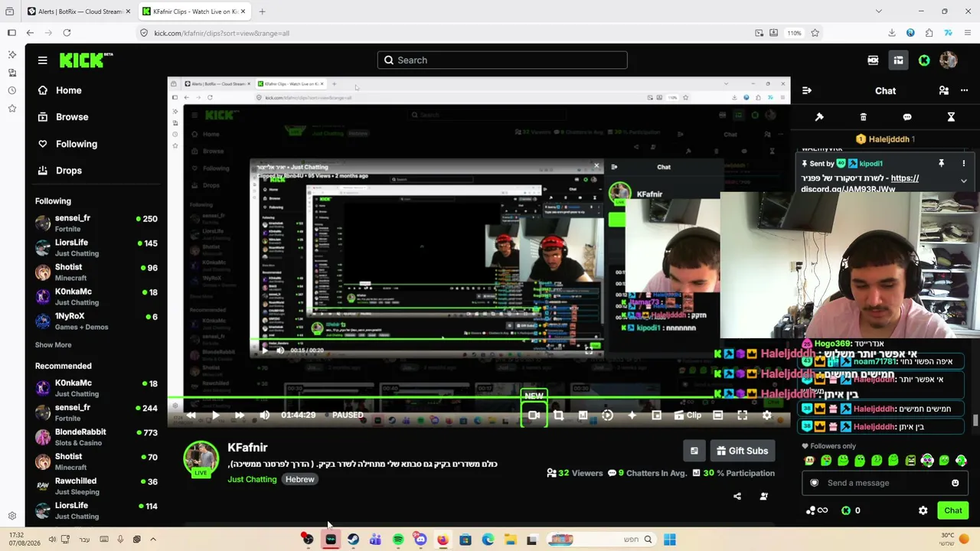Screen dimensions: 980x551
Task: Open the Windows Start menu
Action: tap(670, 540)
